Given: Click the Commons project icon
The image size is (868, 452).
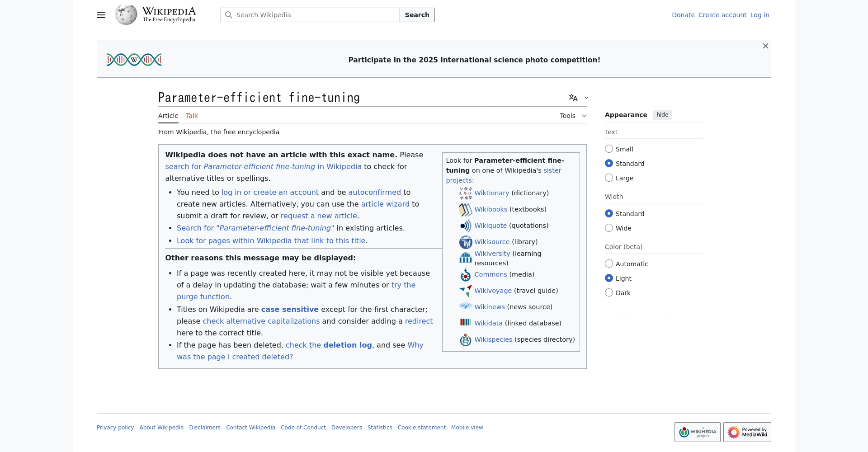Looking at the screenshot, I should (x=465, y=275).
